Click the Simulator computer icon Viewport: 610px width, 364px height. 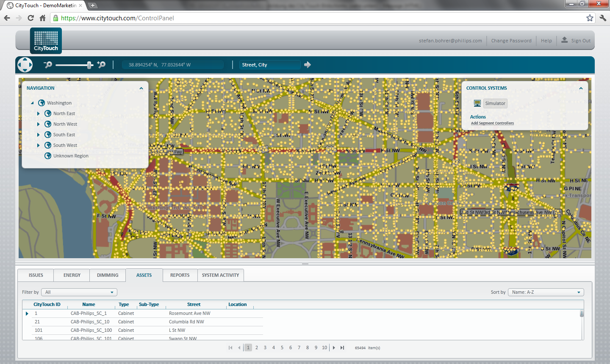(x=477, y=103)
